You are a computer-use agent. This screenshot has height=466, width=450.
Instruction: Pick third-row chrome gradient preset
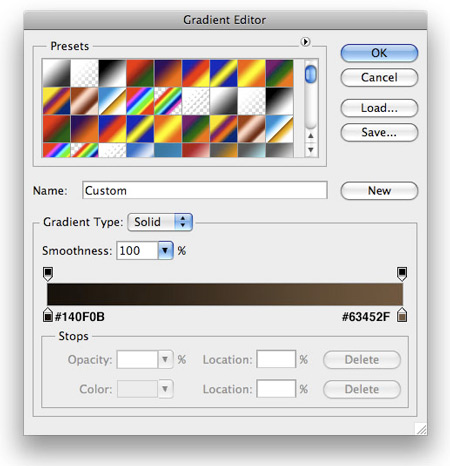[x=279, y=129]
